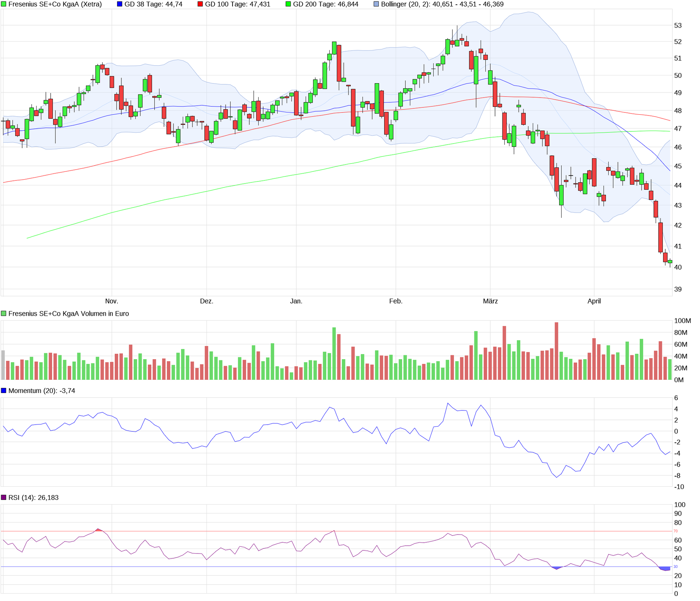This screenshot has width=700, height=601.
Task: Click the blue GD 38 Tage legend square
Action: pyautogui.click(x=120, y=4)
